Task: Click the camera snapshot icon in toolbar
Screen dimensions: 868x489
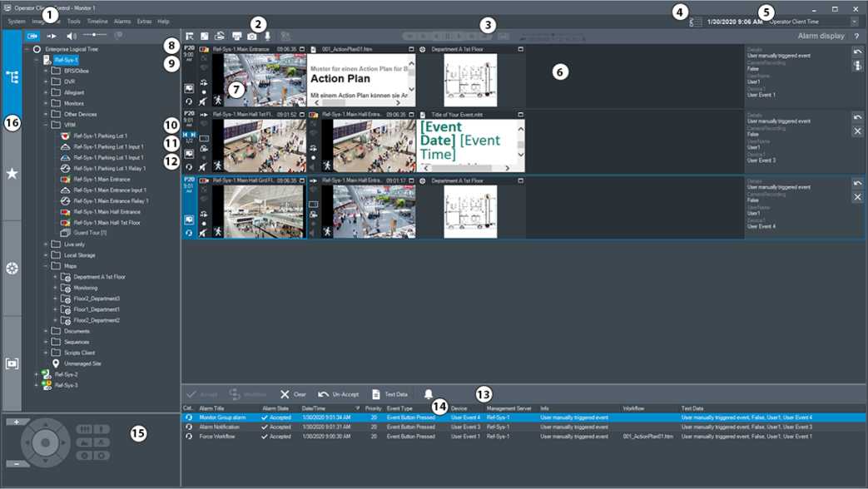Action: coord(252,36)
